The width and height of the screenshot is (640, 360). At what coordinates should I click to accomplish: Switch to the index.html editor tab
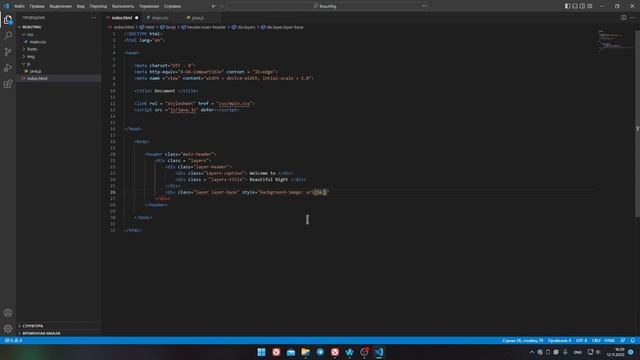tap(122, 18)
